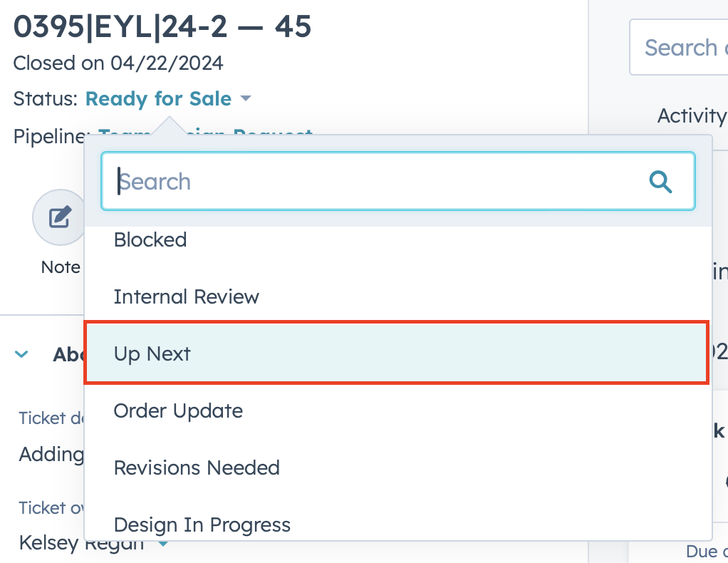
Task: Open the Ready for Sale status dropdown
Action: pos(158,99)
